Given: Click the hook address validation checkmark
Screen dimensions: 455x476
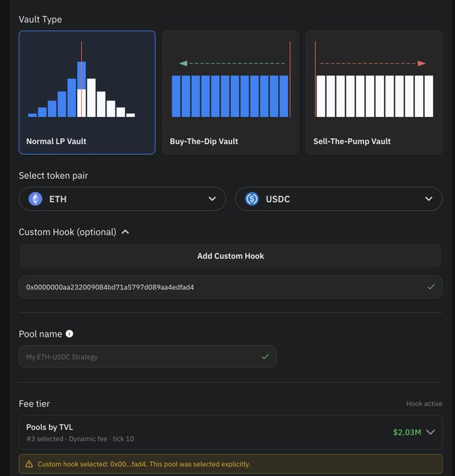Looking at the screenshot, I should click(430, 287).
